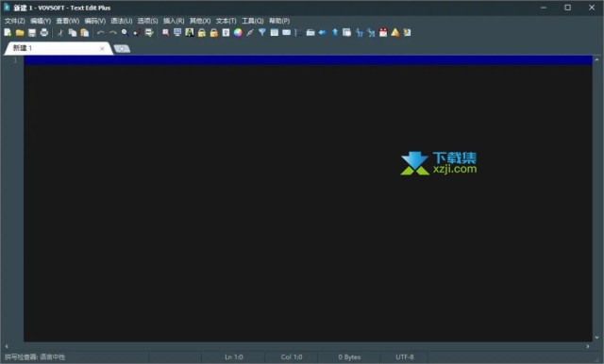Image resolution: width=604 pixels, height=364 pixels.
Task: Open the 文件(Z) menu
Action: pyautogui.click(x=15, y=21)
